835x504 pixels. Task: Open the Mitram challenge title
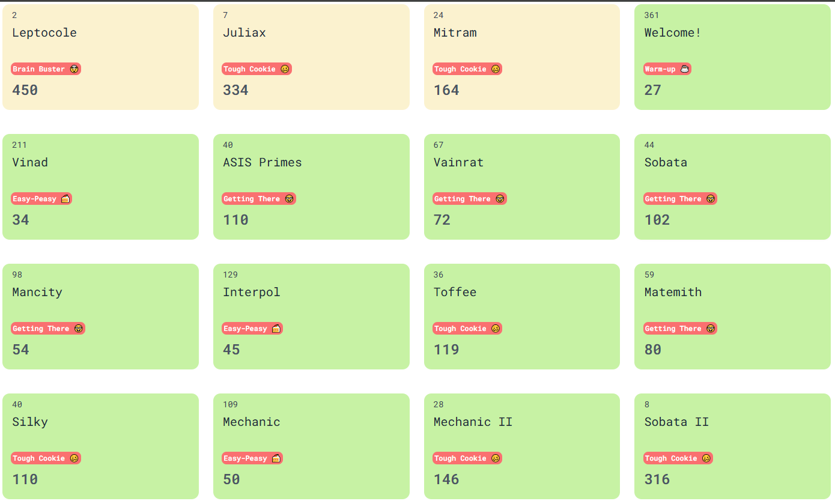coord(455,32)
